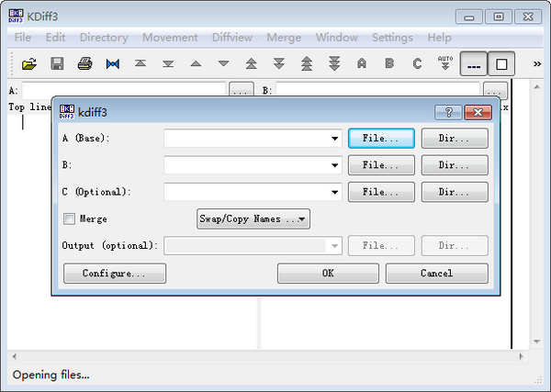Select source B toolbar icon
The width and height of the screenshot is (551, 392).
[x=389, y=63]
